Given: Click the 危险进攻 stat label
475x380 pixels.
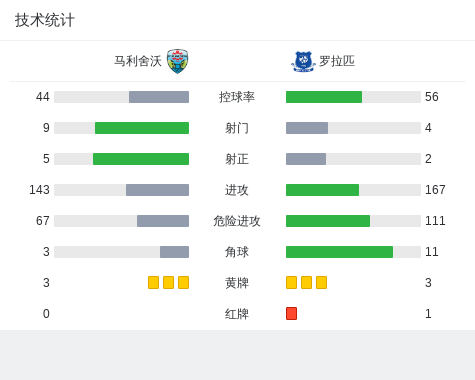Looking at the screenshot, I should 237,221.
